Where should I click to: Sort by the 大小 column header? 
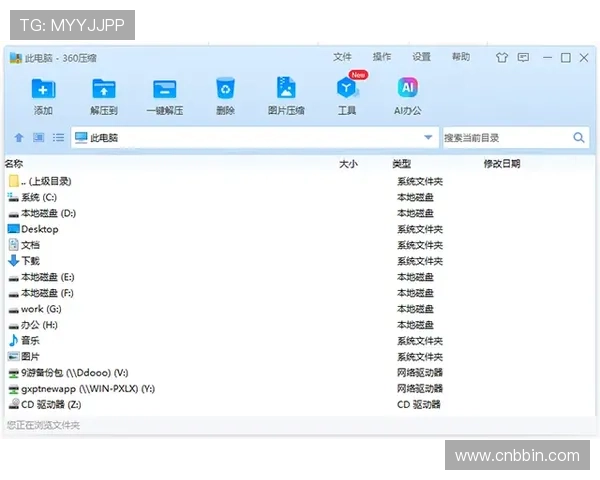click(348, 164)
